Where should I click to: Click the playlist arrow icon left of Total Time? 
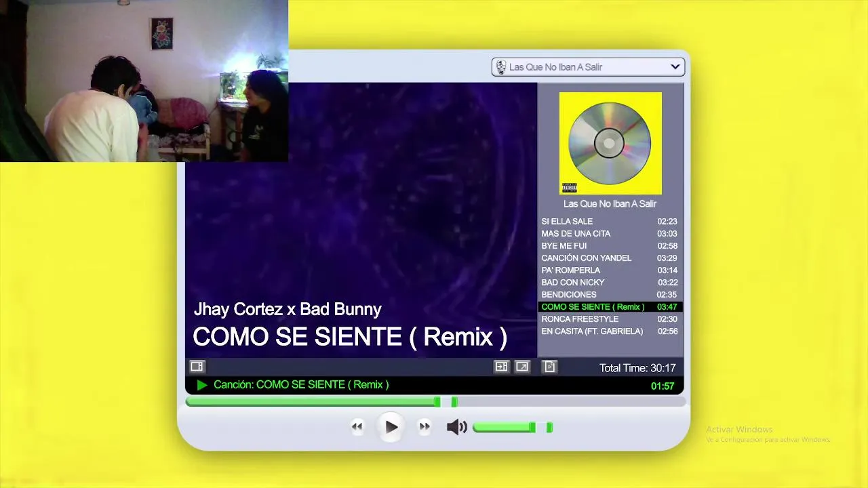[501, 367]
